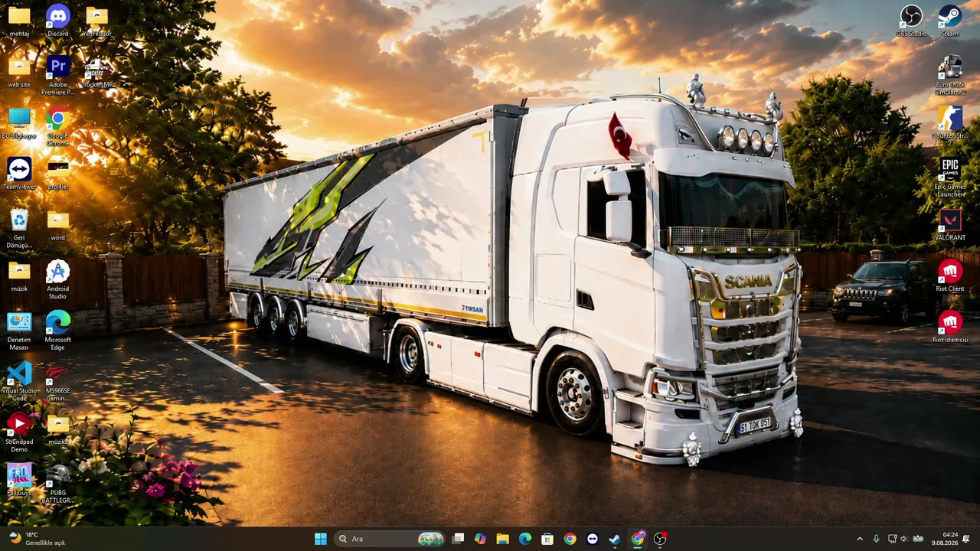Select the TeamViewer desktop shortcut
The width and height of the screenshot is (980, 551).
19,174
